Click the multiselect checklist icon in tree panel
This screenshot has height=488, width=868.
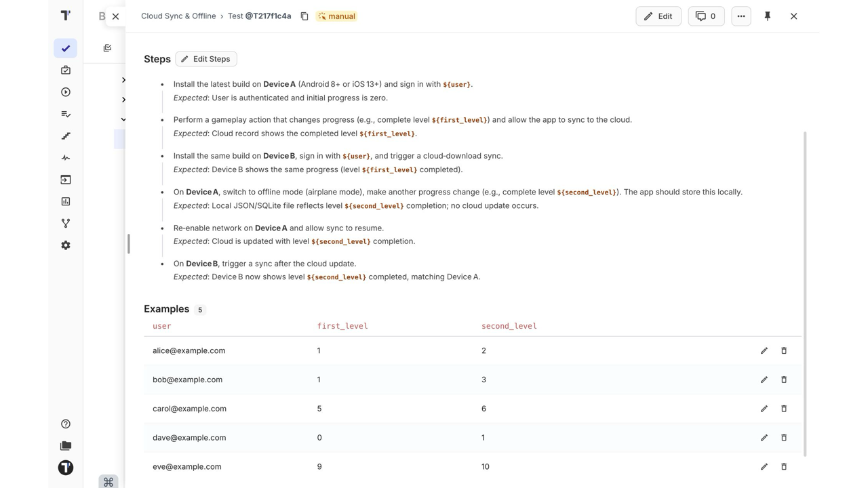pos(107,48)
